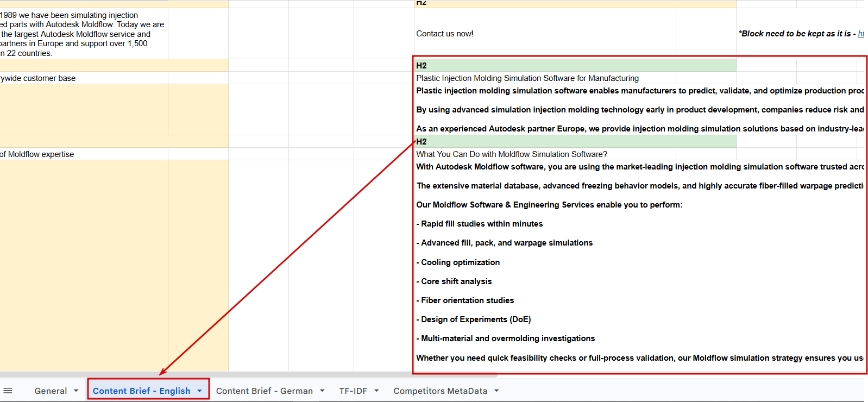The width and height of the screenshot is (868, 402).
Task: Click '- Multi-material and overmolding investigations' line
Action: coord(506,338)
